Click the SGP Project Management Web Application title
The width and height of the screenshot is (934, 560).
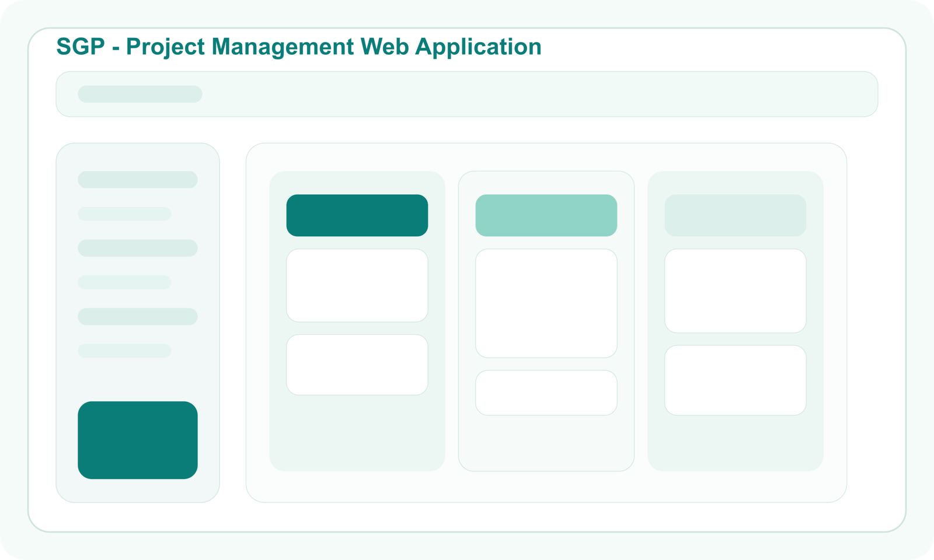tap(299, 47)
